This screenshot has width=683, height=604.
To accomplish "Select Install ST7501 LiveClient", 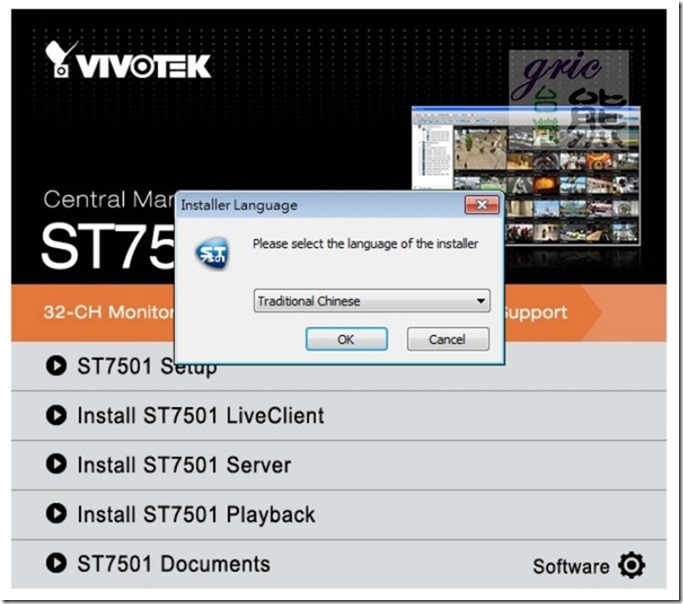I will (200, 415).
